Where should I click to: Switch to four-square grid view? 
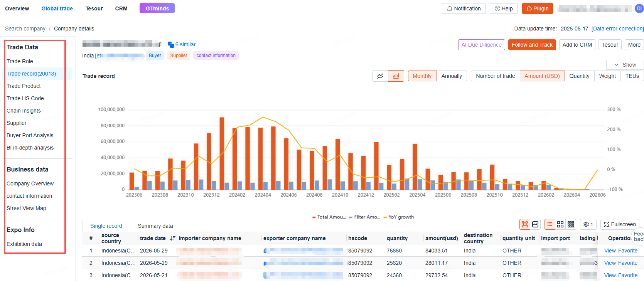[x=560, y=224]
